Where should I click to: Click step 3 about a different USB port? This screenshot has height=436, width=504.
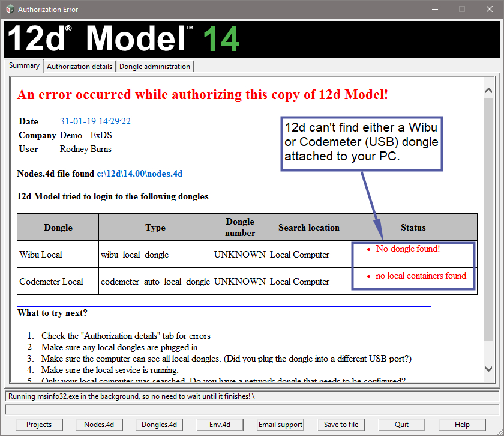226,359
